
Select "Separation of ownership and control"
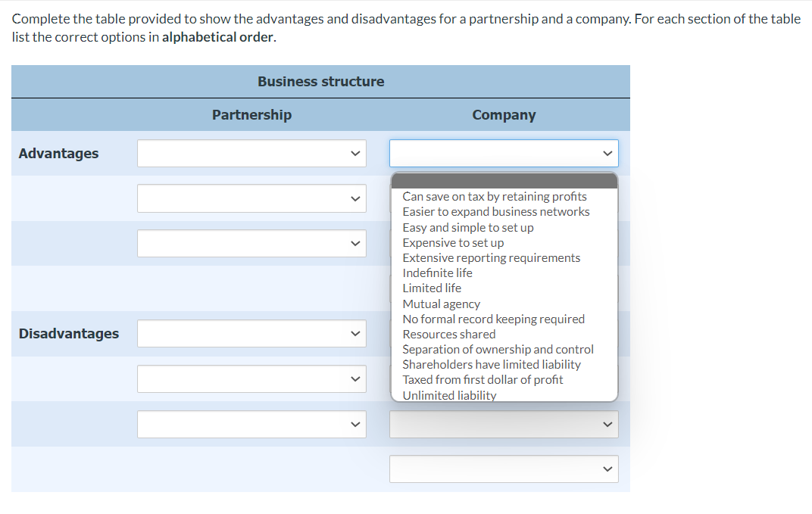[x=498, y=349]
